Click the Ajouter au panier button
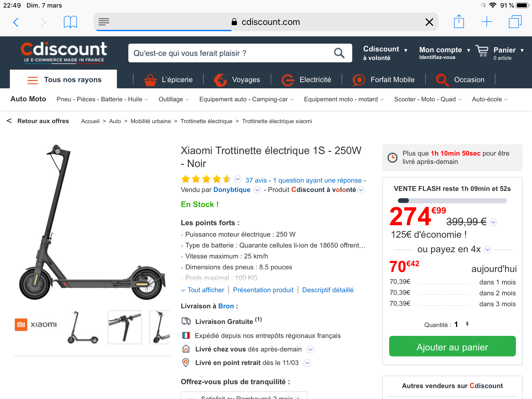Screen dimensions: 532x399 coord(452,347)
